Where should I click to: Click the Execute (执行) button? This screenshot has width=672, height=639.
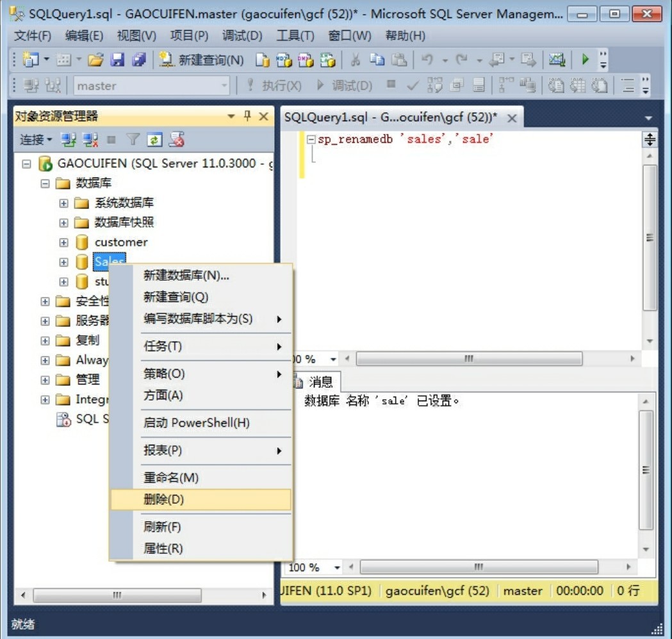click(x=274, y=85)
